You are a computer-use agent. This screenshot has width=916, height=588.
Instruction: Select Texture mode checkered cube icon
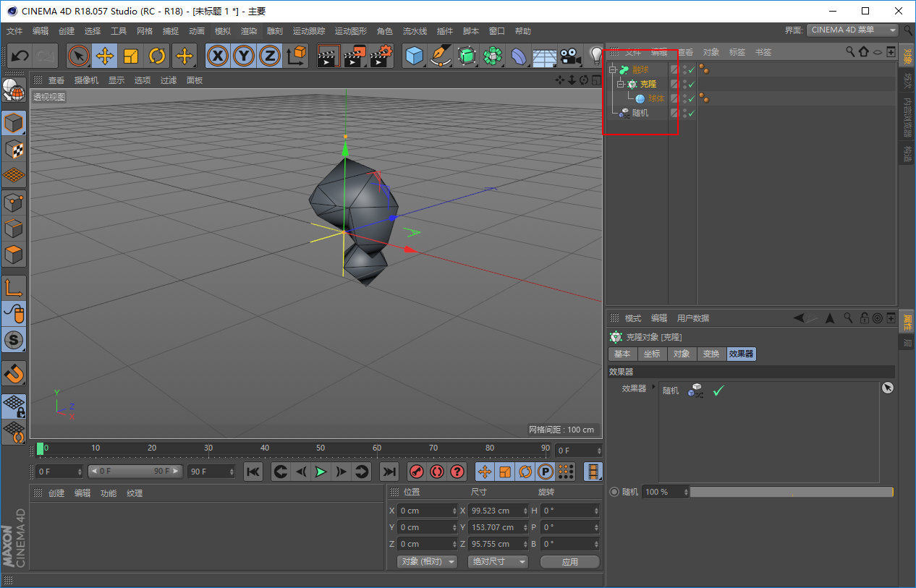pos(14,150)
